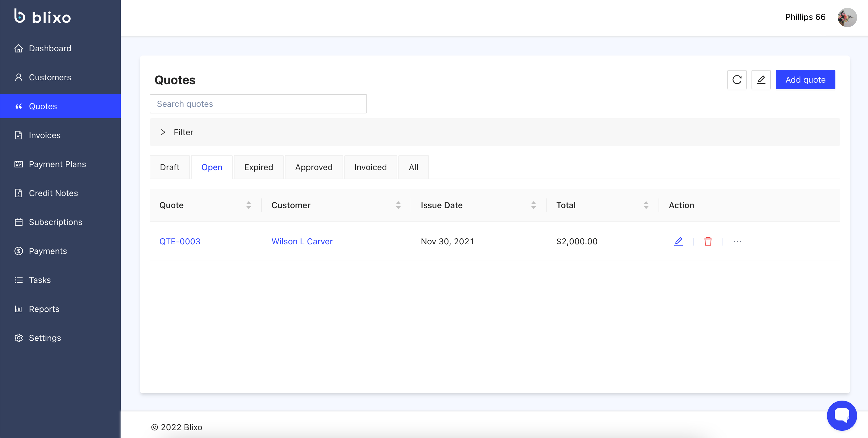Image resolution: width=868 pixels, height=438 pixels.
Task: Open Settings in the sidebar
Action: pyautogui.click(x=45, y=338)
